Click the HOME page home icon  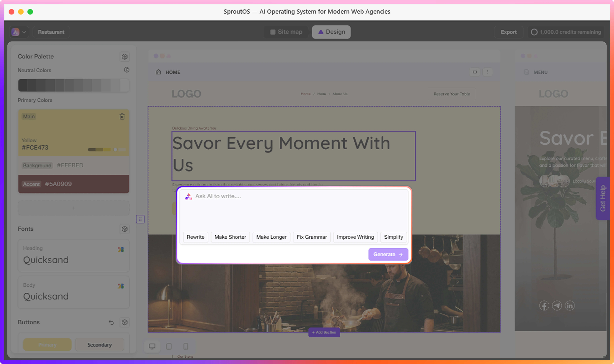point(158,72)
